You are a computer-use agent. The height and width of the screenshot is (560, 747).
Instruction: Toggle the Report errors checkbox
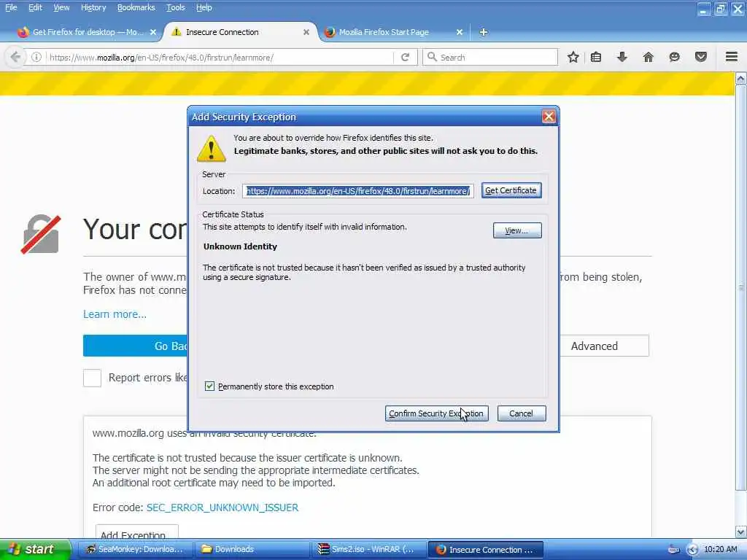(x=92, y=378)
